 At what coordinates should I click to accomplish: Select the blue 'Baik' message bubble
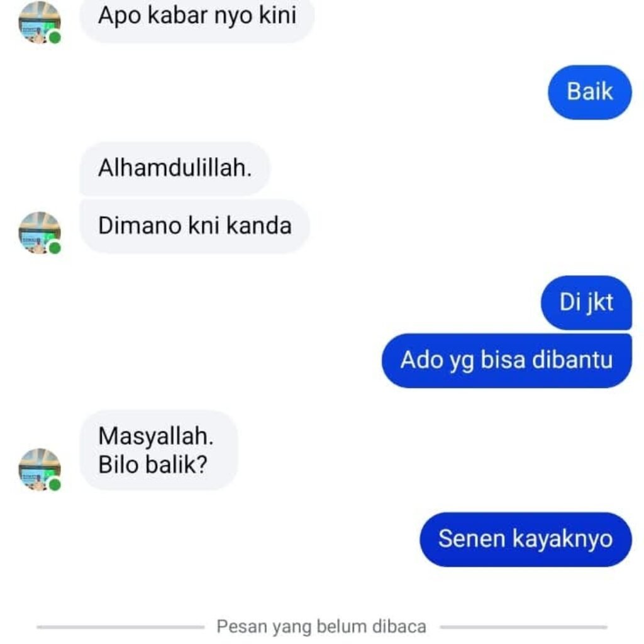[x=590, y=92]
